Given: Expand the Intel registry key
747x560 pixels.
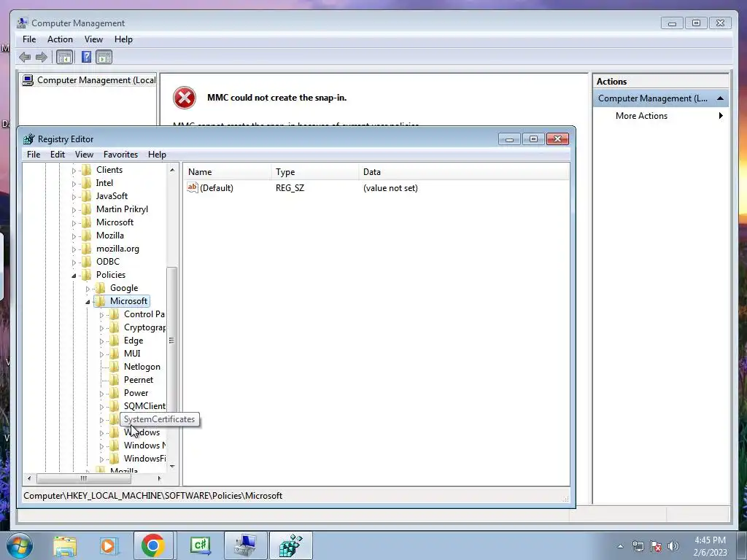Looking at the screenshot, I should [74, 183].
